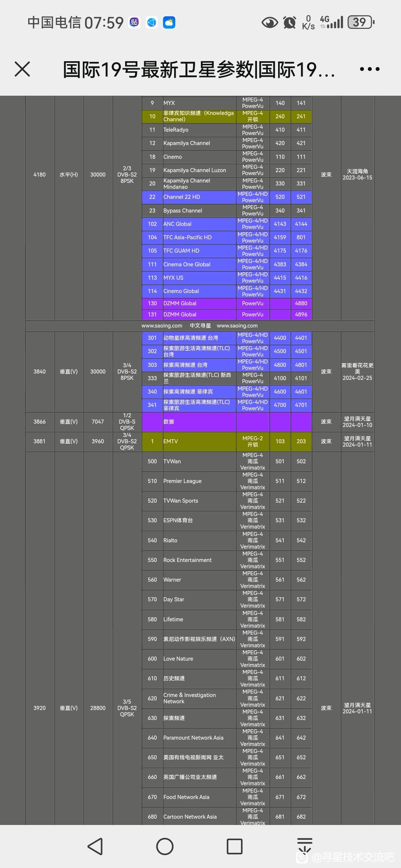The height and width of the screenshot is (868, 401).
Task: Tap the Cartoon Network Asia channel
Action: coord(190,817)
